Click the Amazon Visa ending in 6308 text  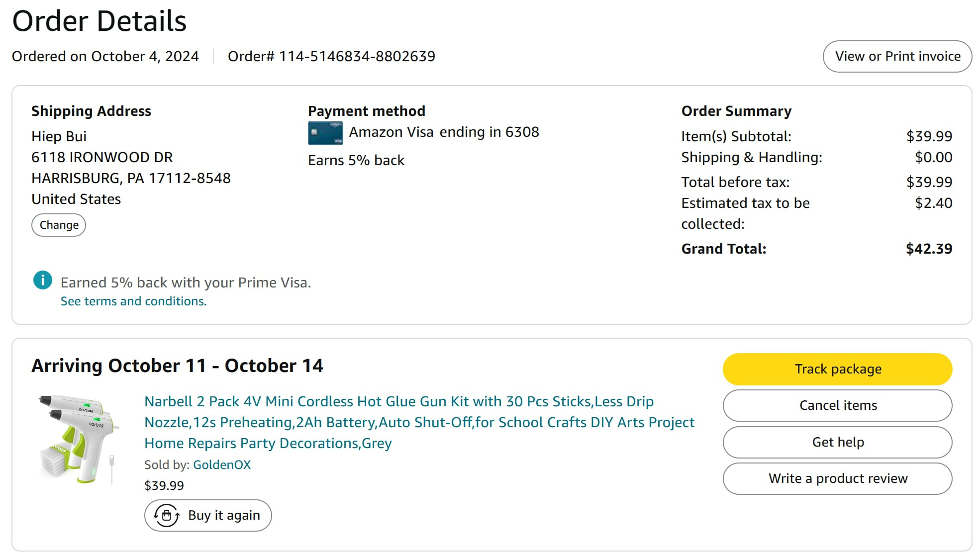tap(444, 132)
